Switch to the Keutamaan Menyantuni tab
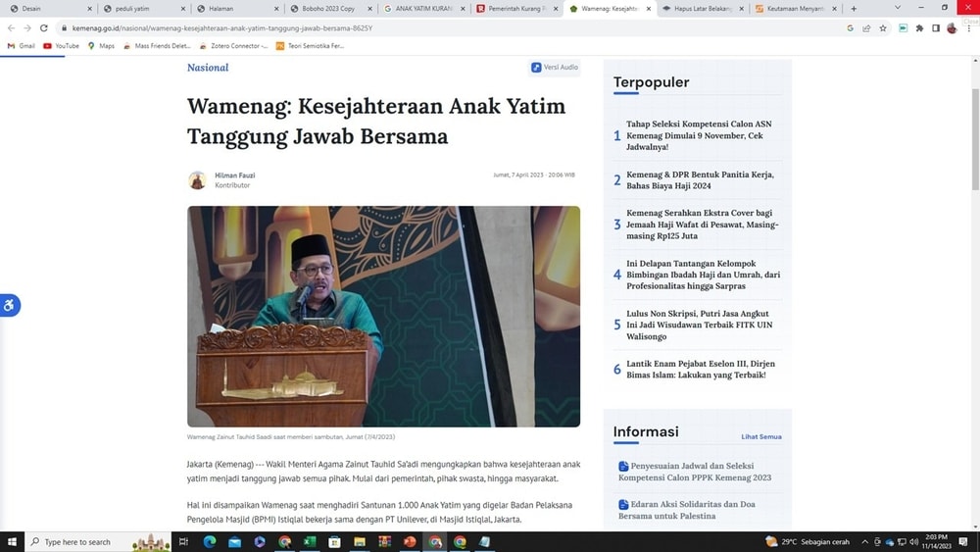The width and height of the screenshot is (980, 552). [x=796, y=9]
